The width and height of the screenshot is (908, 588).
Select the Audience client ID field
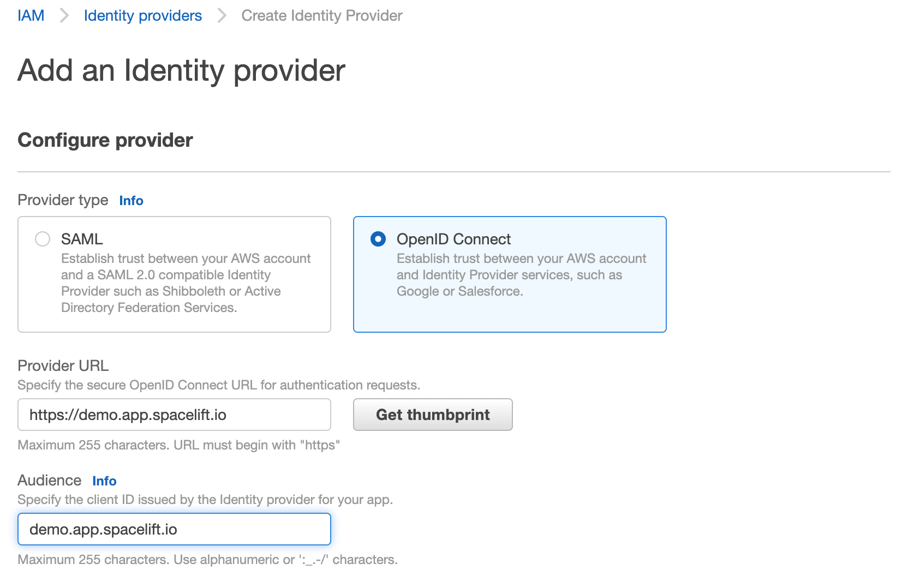coord(174,529)
